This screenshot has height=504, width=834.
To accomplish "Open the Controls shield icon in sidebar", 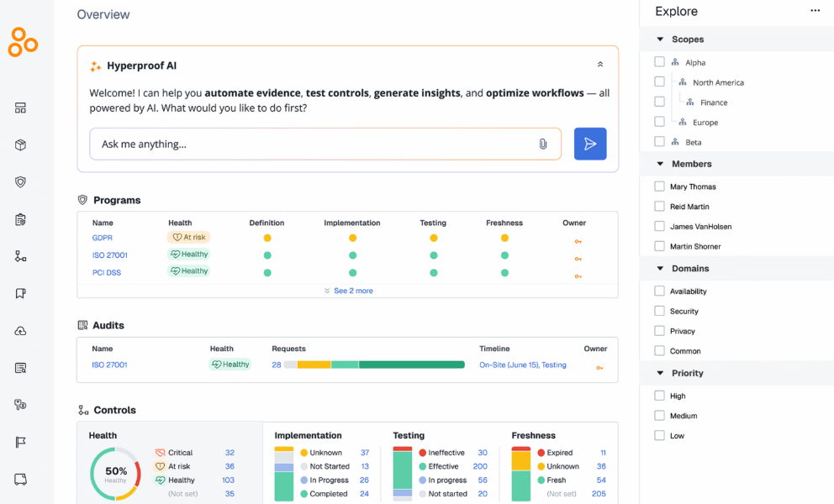I will tap(20, 181).
